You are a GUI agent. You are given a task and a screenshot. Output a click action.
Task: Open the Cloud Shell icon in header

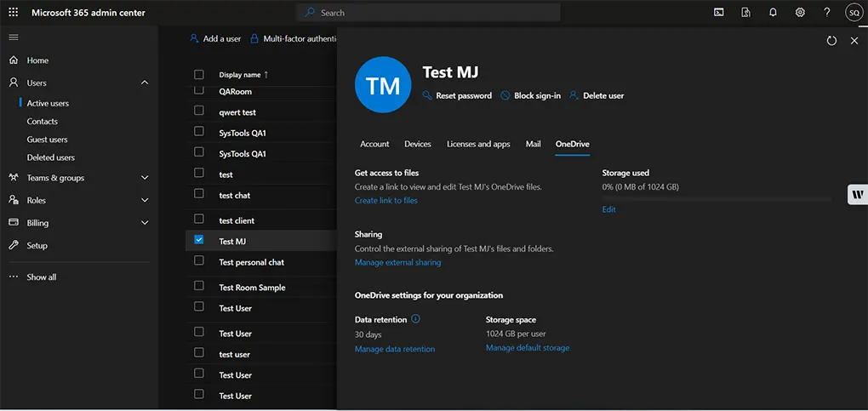tap(718, 12)
